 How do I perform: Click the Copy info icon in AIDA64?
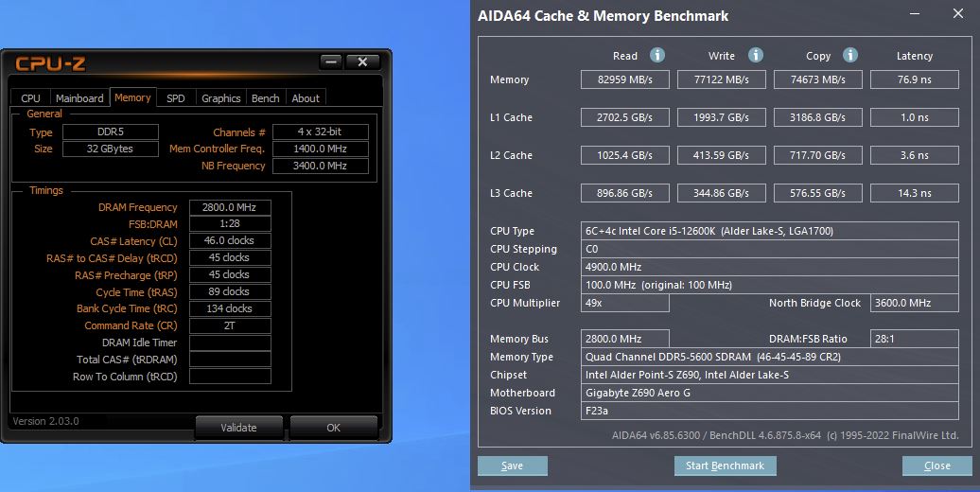point(850,55)
